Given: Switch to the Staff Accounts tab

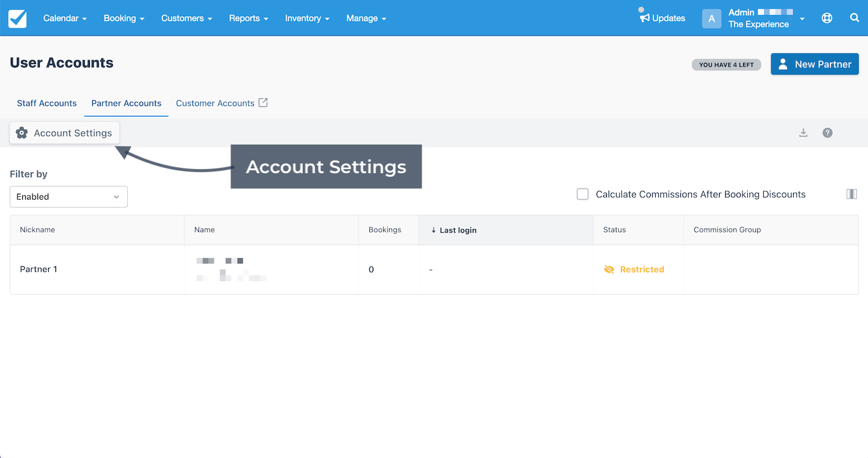Looking at the screenshot, I should [x=47, y=103].
